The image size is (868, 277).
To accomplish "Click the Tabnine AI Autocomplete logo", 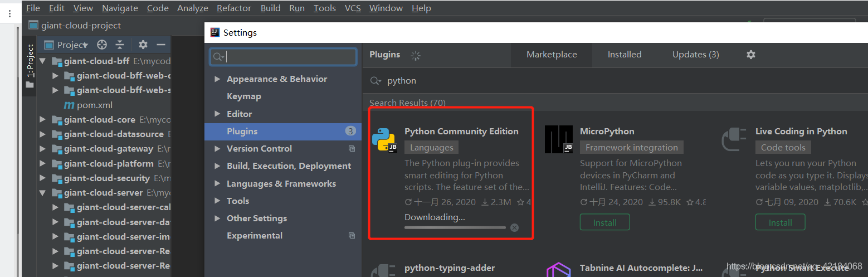I will [x=559, y=270].
